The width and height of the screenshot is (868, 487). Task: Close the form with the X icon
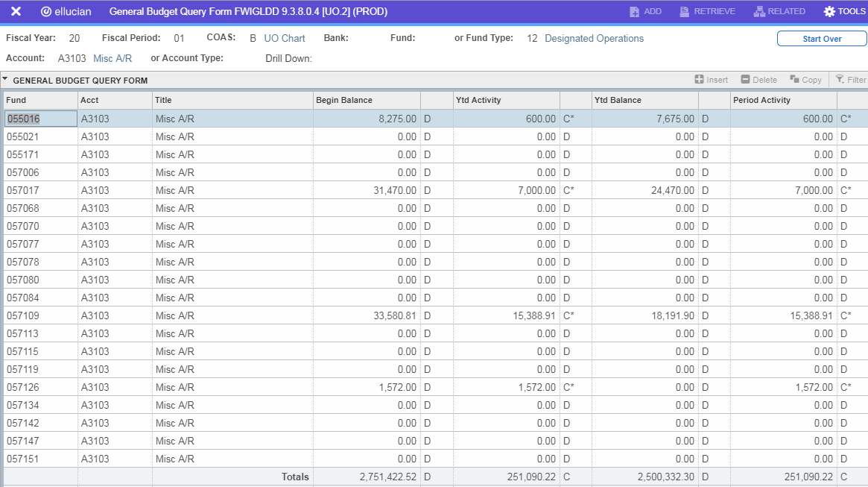16,11
